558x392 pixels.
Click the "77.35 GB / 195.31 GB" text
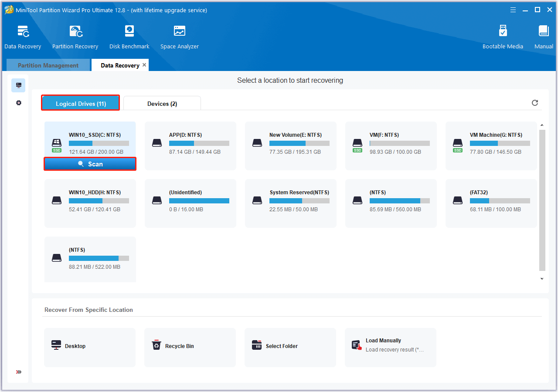click(295, 152)
